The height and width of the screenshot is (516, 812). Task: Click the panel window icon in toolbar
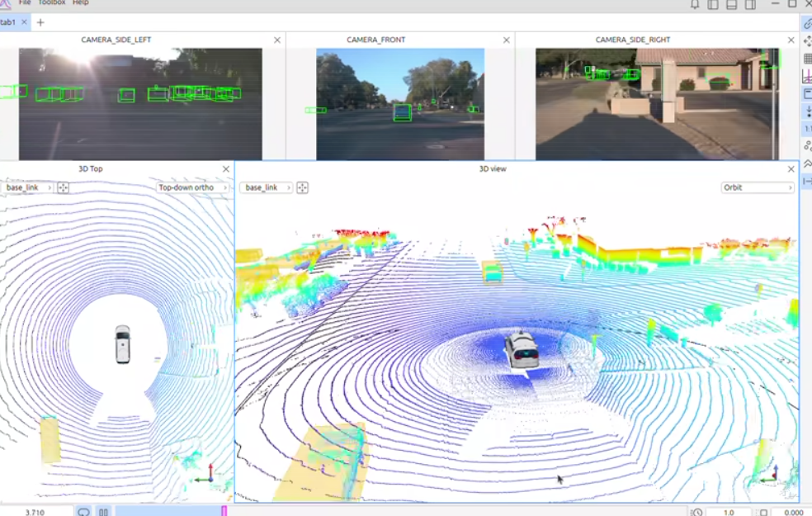[x=807, y=94]
